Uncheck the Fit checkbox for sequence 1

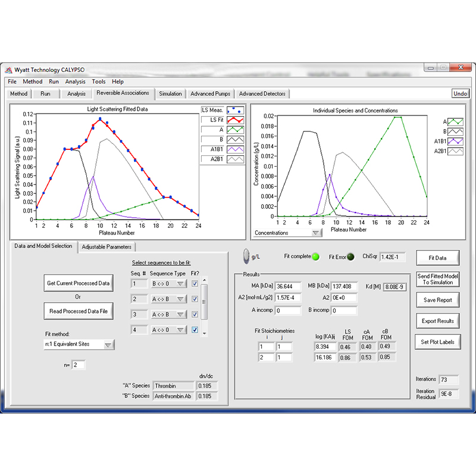tap(195, 284)
